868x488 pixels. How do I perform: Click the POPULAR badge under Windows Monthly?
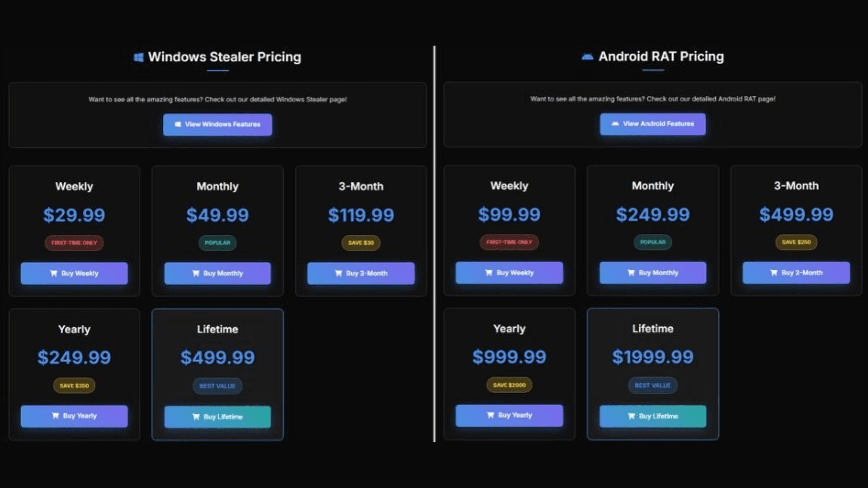coord(217,243)
